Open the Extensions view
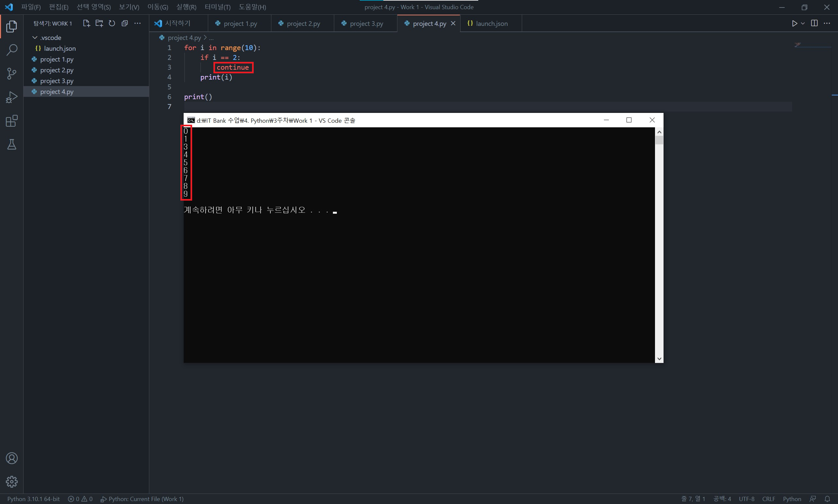The height and width of the screenshot is (504, 838). point(11,121)
